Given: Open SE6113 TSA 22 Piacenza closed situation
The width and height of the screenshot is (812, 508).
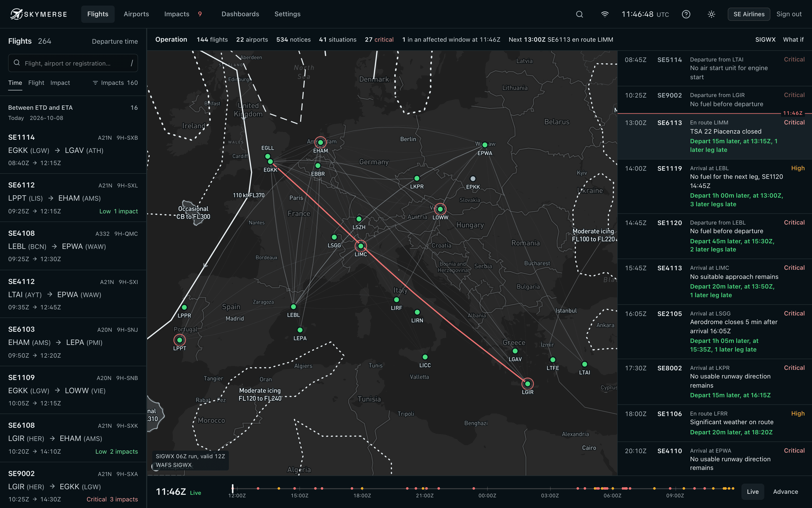Looking at the screenshot, I should click(x=715, y=136).
